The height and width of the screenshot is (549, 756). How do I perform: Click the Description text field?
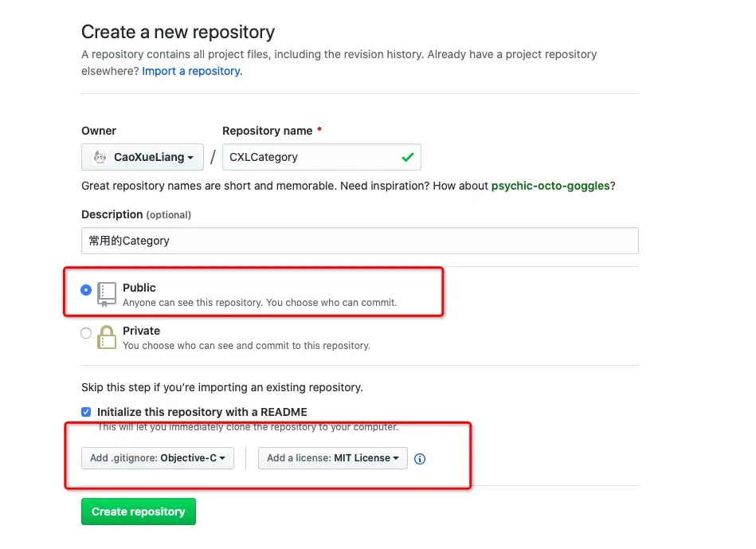click(x=359, y=241)
